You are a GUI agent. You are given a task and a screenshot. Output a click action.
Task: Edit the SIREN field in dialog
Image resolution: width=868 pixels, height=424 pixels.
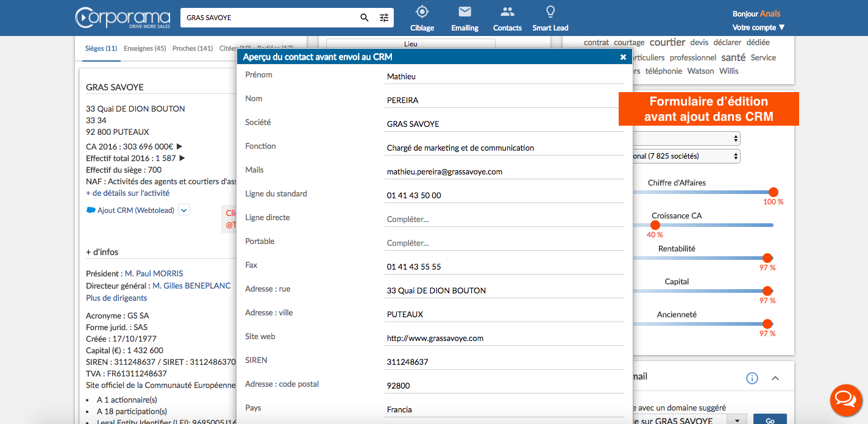click(504, 362)
